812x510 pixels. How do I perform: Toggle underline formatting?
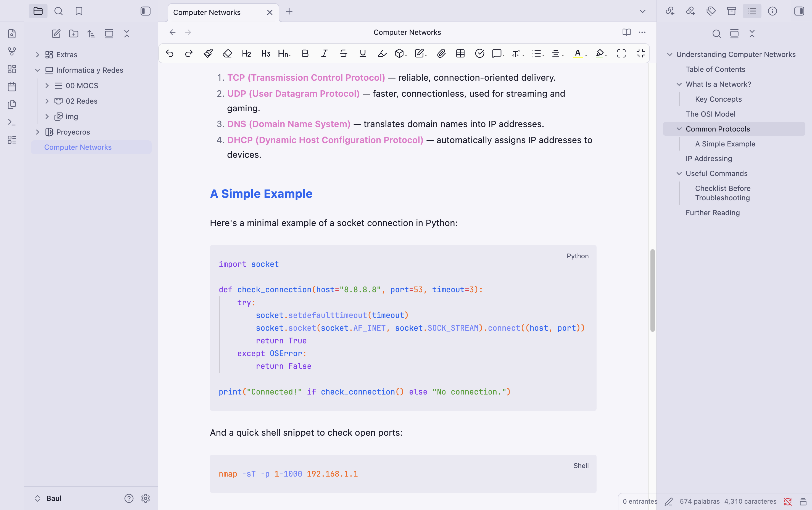[x=363, y=53]
